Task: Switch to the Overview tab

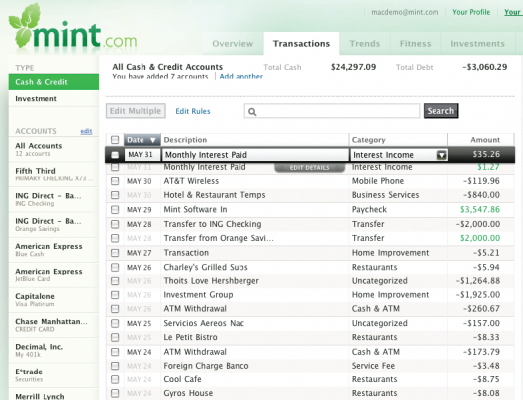Action: coord(233,44)
